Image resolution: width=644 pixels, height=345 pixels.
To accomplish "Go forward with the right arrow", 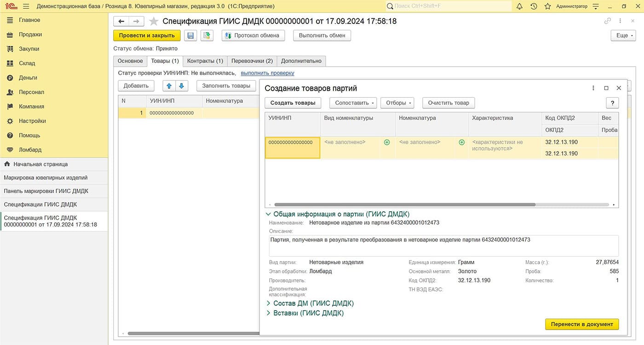I will (137, 21).
